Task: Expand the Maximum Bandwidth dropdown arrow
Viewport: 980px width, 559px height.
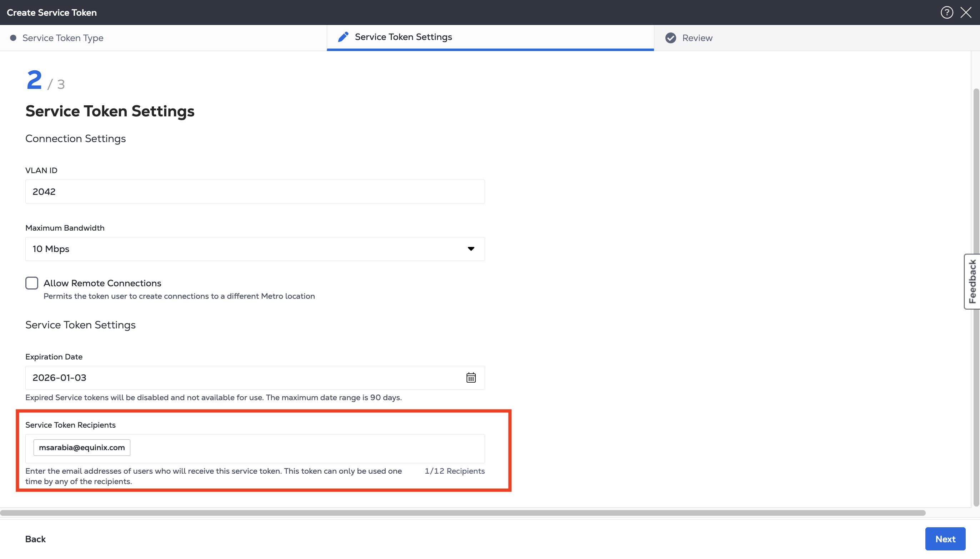Action: point(471,249)
